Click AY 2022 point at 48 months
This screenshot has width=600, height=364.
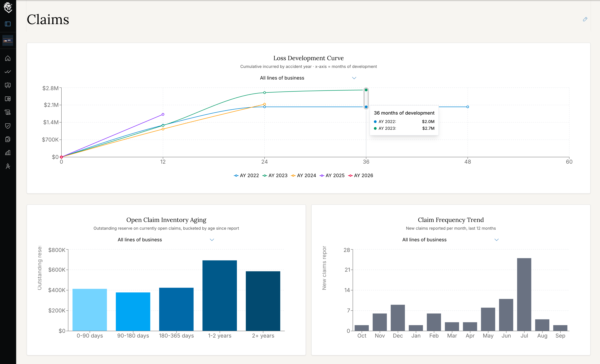point(468,107)
